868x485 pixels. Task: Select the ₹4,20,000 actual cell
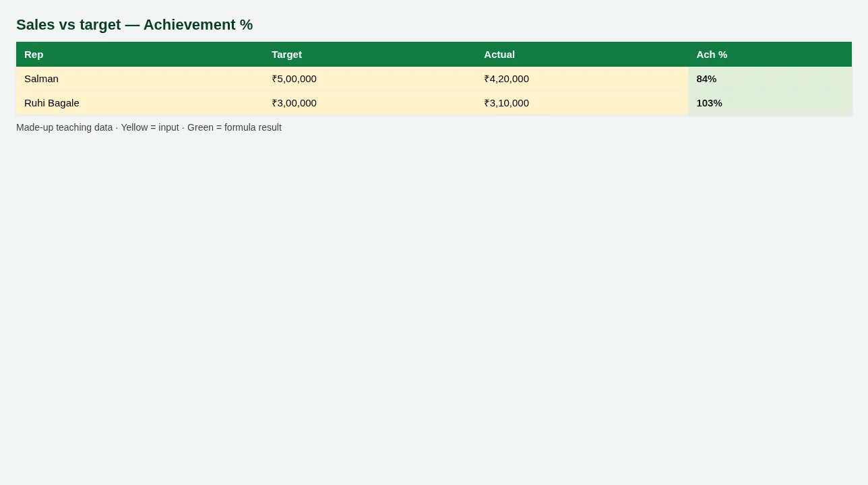pos(582,79)
